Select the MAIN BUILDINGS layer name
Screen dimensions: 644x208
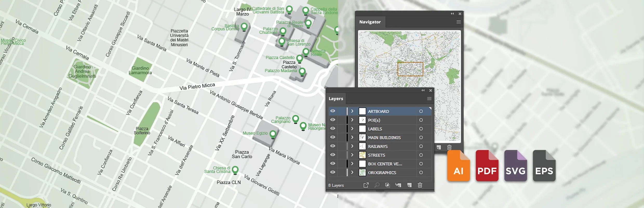[x=384, y=138]
